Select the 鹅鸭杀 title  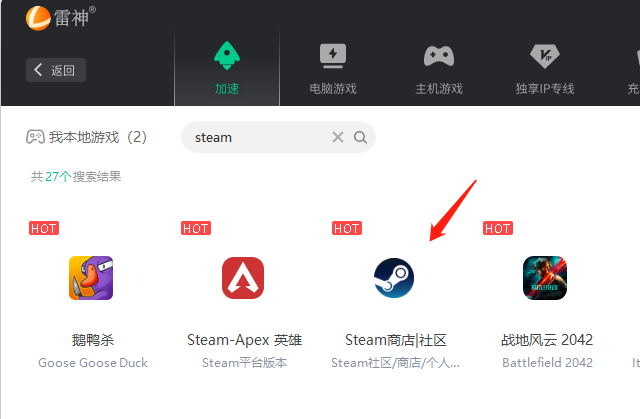[x=93, y=340]
